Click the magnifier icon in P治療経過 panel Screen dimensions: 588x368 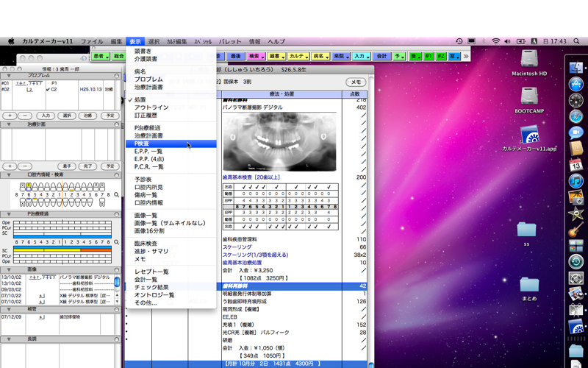(x=116, y=241)
